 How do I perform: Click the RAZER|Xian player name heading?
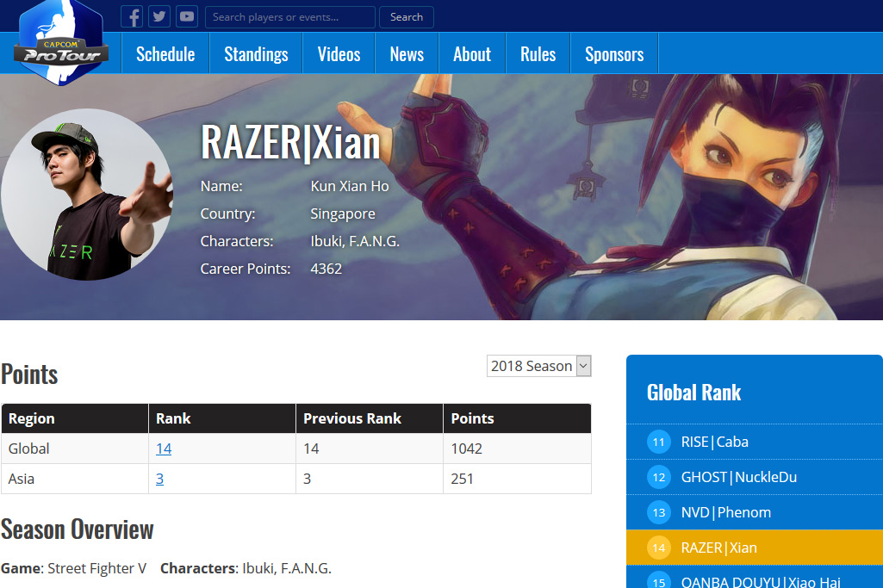coord(290,143)
